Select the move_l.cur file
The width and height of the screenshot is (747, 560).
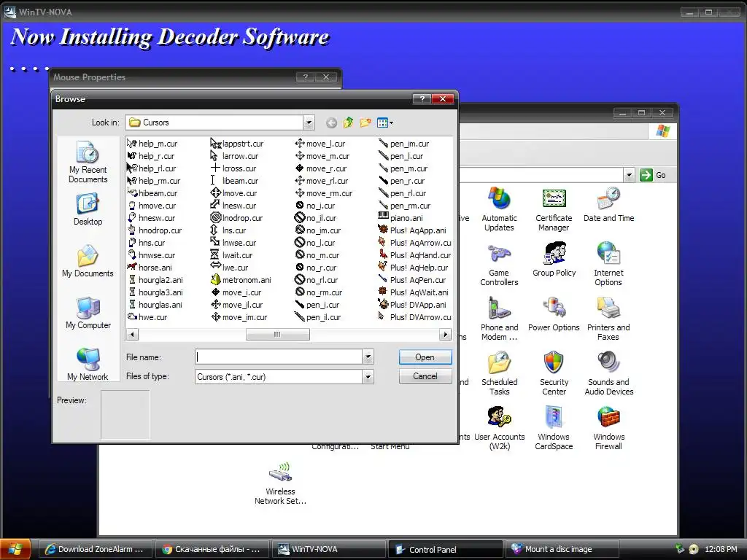pos(320,144)
